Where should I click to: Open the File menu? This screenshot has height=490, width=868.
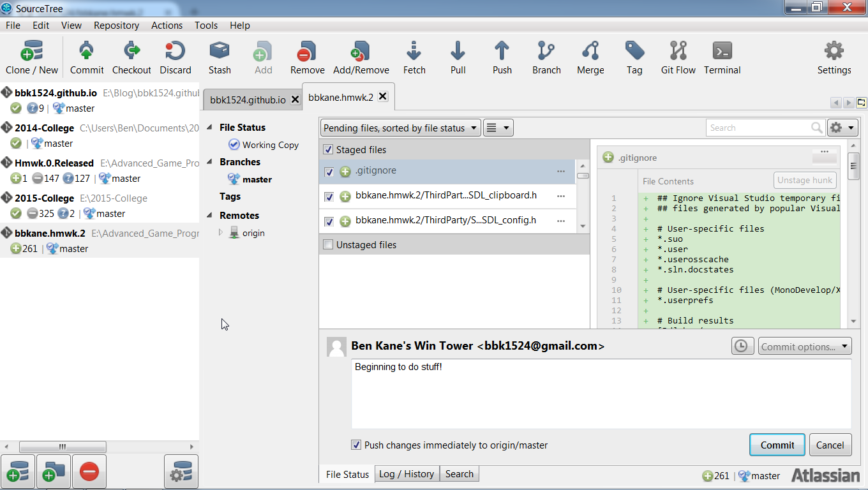click(x=13, y=26)
